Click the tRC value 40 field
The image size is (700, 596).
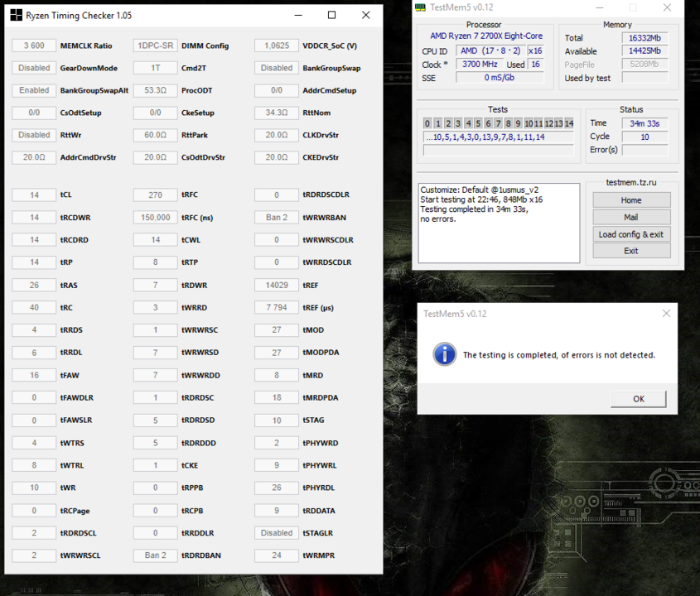pos(34,307)
